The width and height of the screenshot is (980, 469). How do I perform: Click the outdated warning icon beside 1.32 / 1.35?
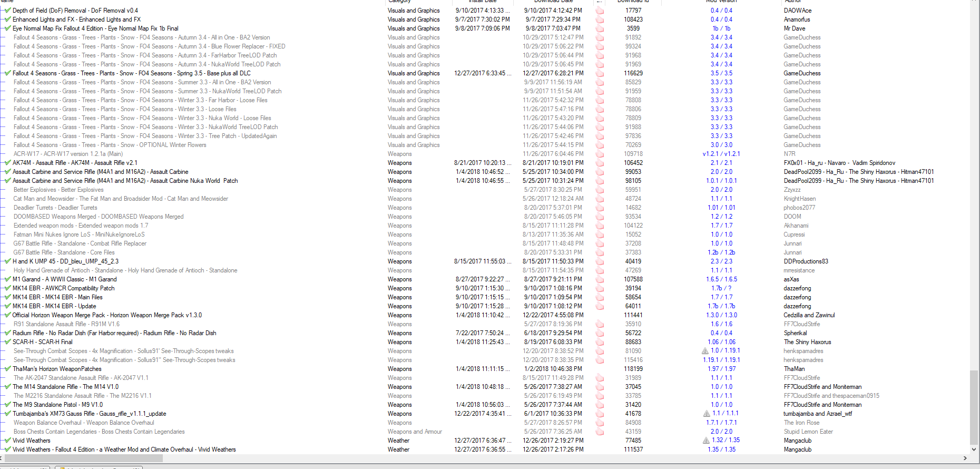coord(706,441)
